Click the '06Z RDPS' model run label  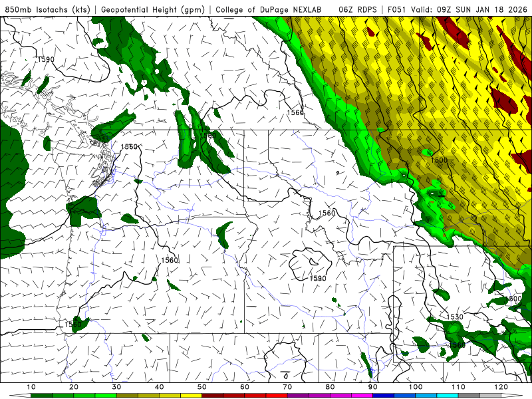358,10
